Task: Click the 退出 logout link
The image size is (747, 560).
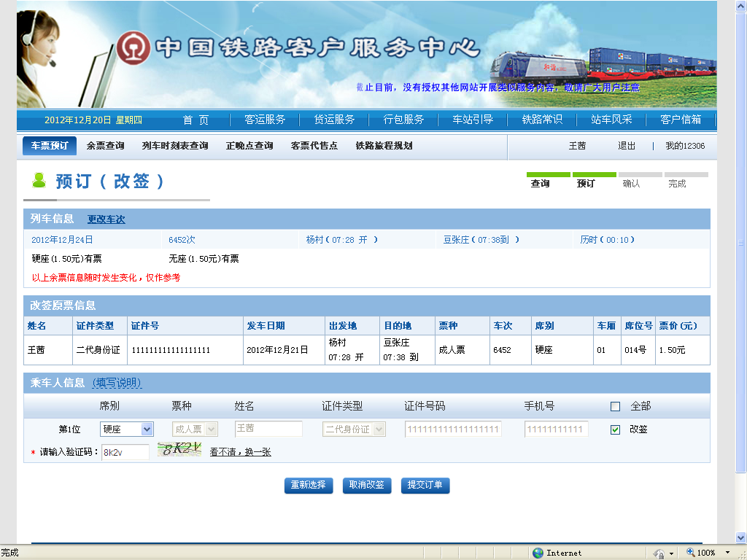Action: pyautogui.click(x=627, y=146)
